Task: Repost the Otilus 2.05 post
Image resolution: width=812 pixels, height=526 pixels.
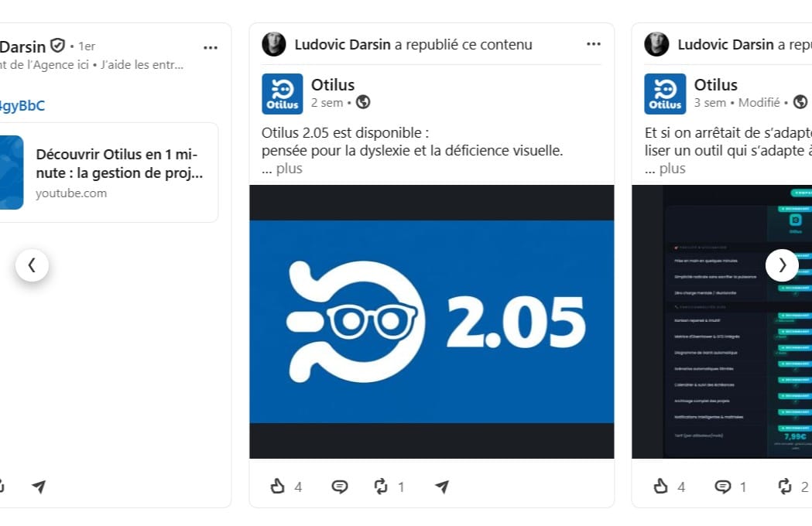Action: tap(381, 486)
